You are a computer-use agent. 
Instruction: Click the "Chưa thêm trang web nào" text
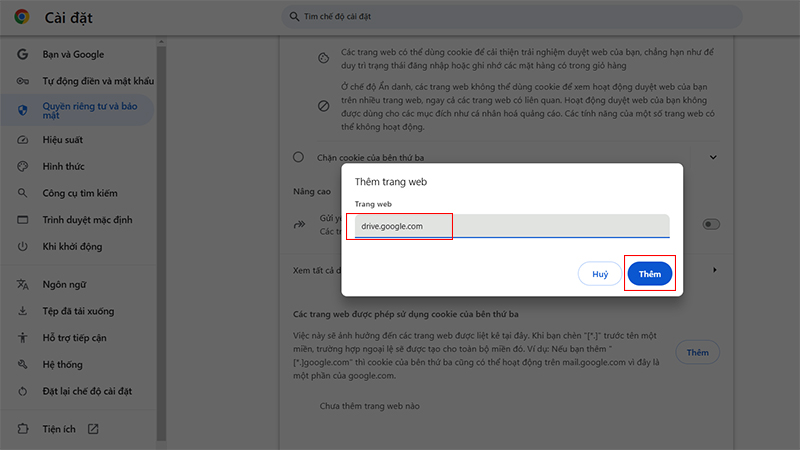pos(369,406)
